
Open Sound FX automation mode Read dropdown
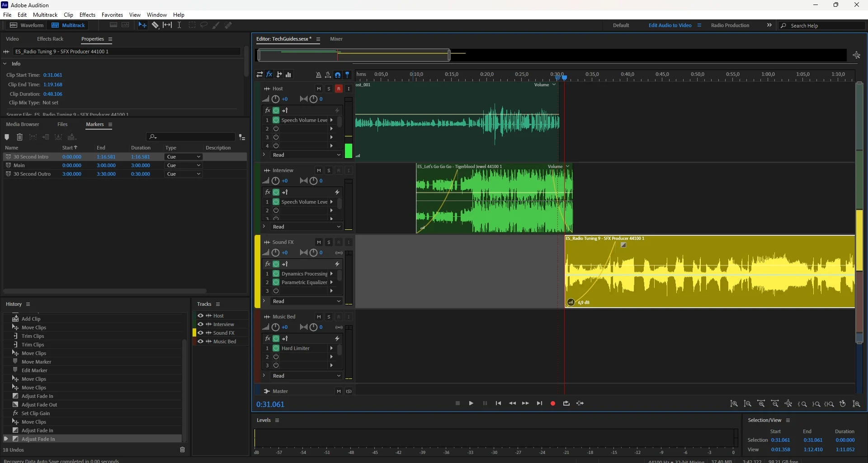(x=306, y=301)
